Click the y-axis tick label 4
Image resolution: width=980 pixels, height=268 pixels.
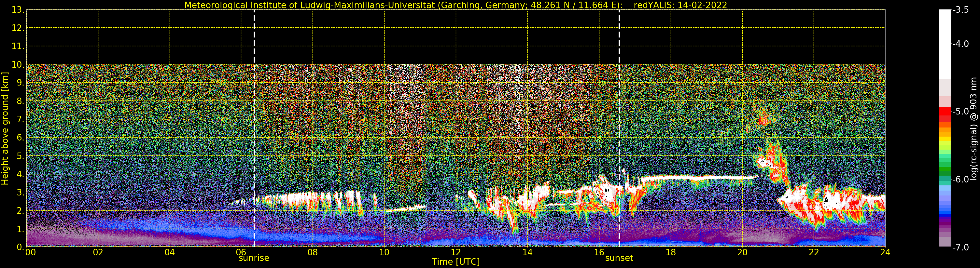pos(20,174)
